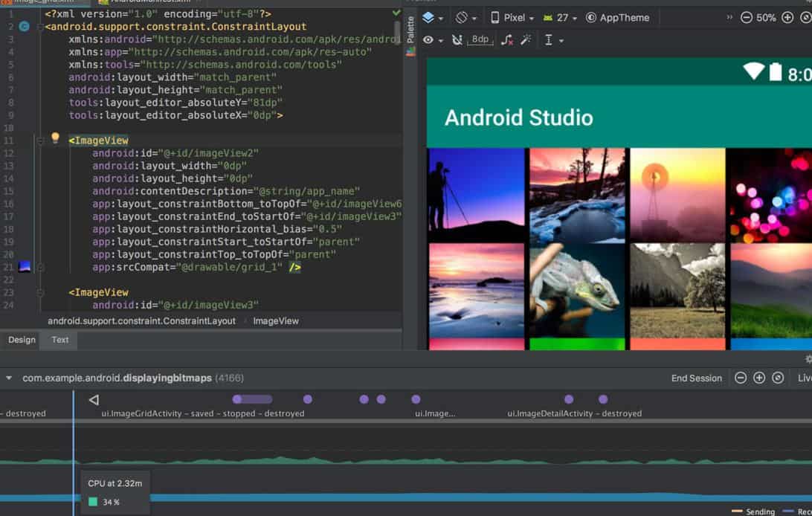Toggle the profiler Live button
812x516 pixels.
[805, 378]
